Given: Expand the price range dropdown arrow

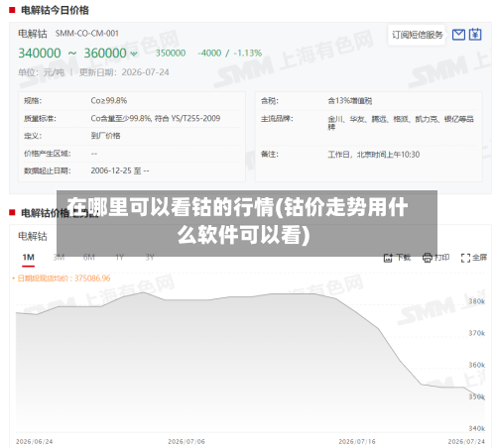Looking at the screenshot, I should pyautogui.click(x=134, y=54).
